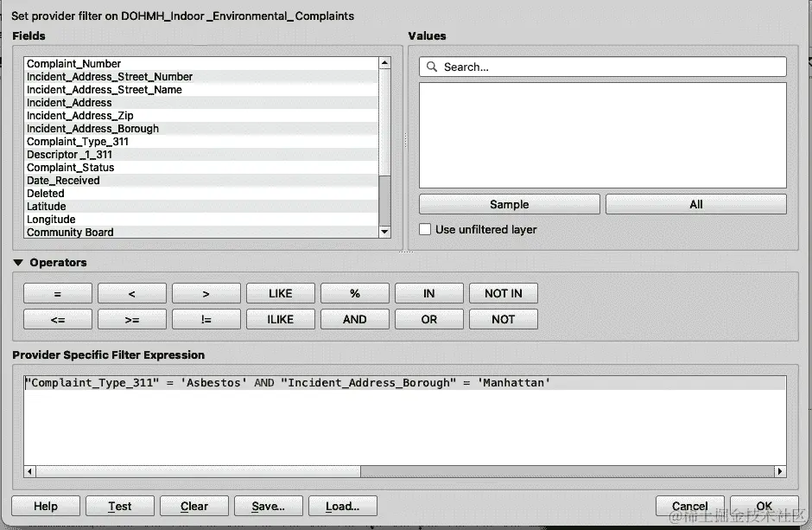812x530 pixels.
Task: Select the Community Board field
Action: (201, 232)
